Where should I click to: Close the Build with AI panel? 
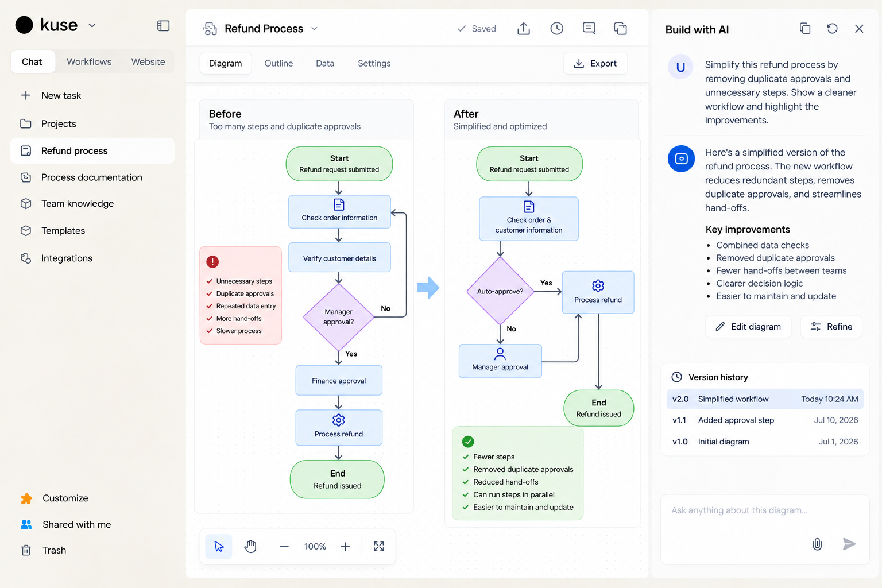(x=859, y=29)
